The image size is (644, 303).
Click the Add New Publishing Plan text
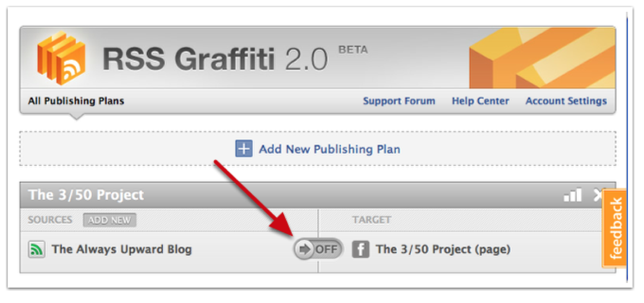point(329,149)
